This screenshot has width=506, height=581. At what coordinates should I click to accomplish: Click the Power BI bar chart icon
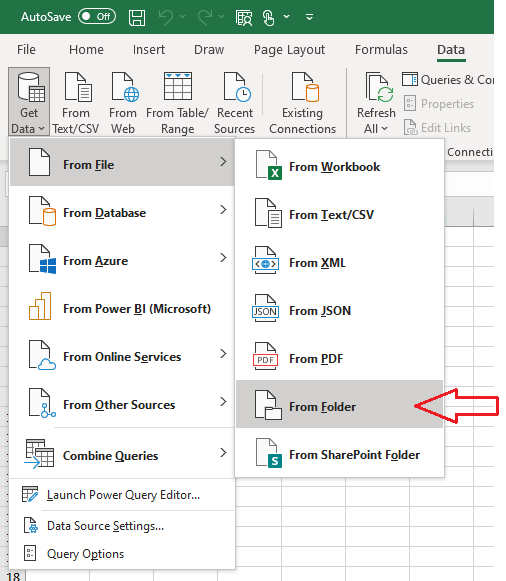tap(40, 306)
